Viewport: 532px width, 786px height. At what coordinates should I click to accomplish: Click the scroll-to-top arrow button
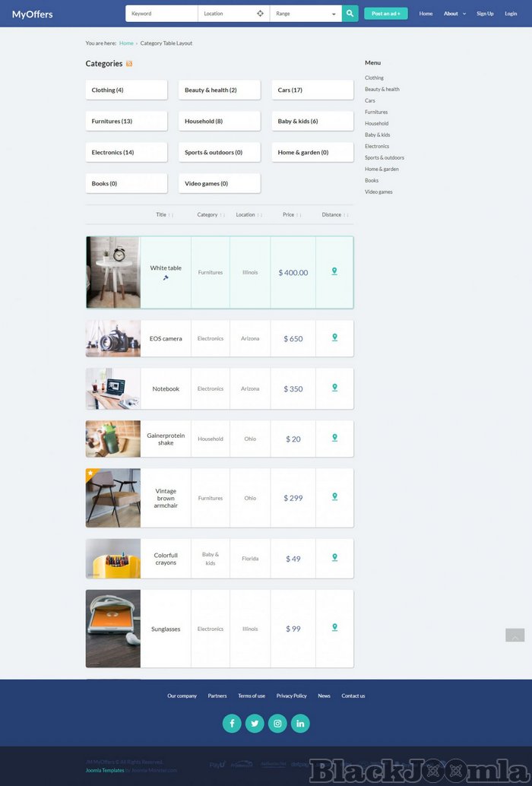pyautogui.click(x=515, y=635)
